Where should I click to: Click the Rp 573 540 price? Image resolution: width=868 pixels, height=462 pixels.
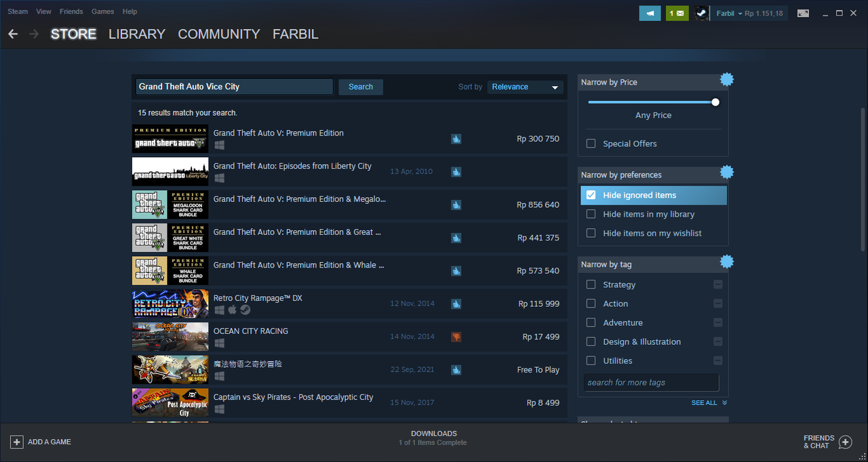tap(538, 271)
